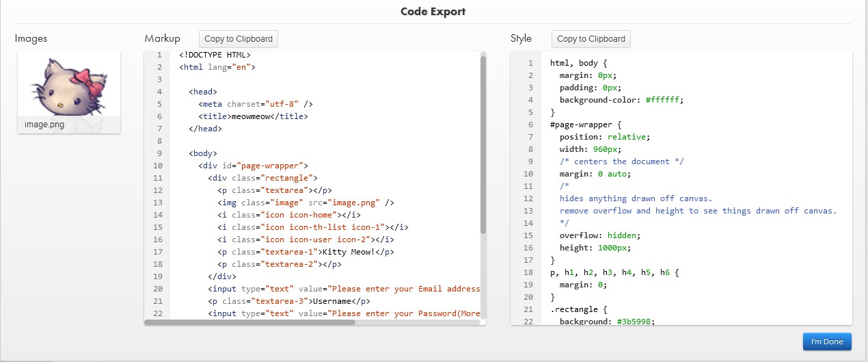The height and width of the screenshot is (362, 868).
Task: Click the html, body selector in Style
Action: point(578,63)
